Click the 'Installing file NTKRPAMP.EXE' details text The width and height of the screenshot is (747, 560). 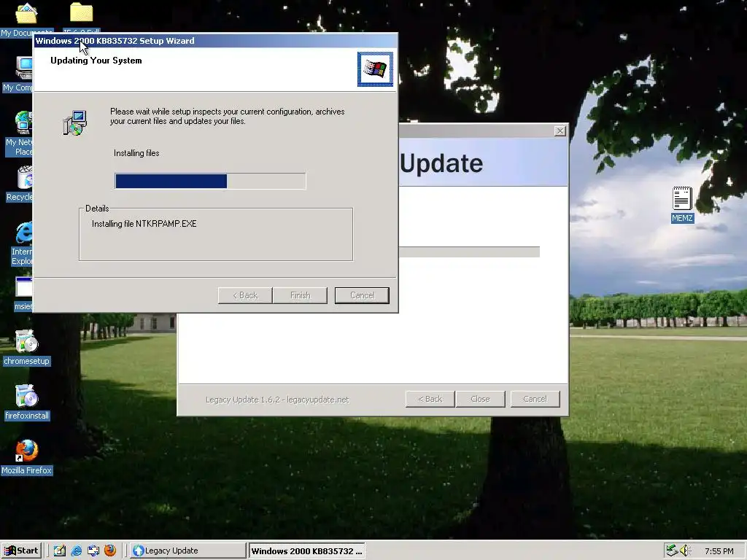click(x=144, y=224)
